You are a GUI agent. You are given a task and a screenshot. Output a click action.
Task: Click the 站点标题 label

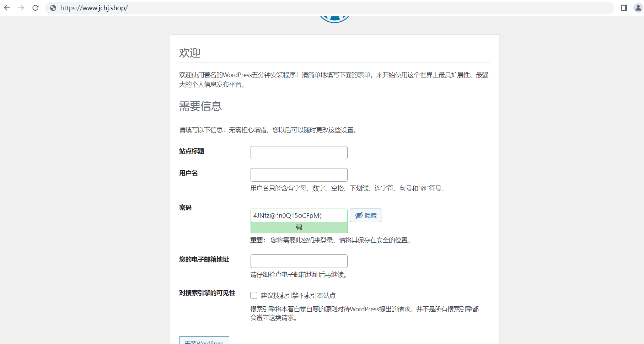pyautogui.click(x=192, y=151)
